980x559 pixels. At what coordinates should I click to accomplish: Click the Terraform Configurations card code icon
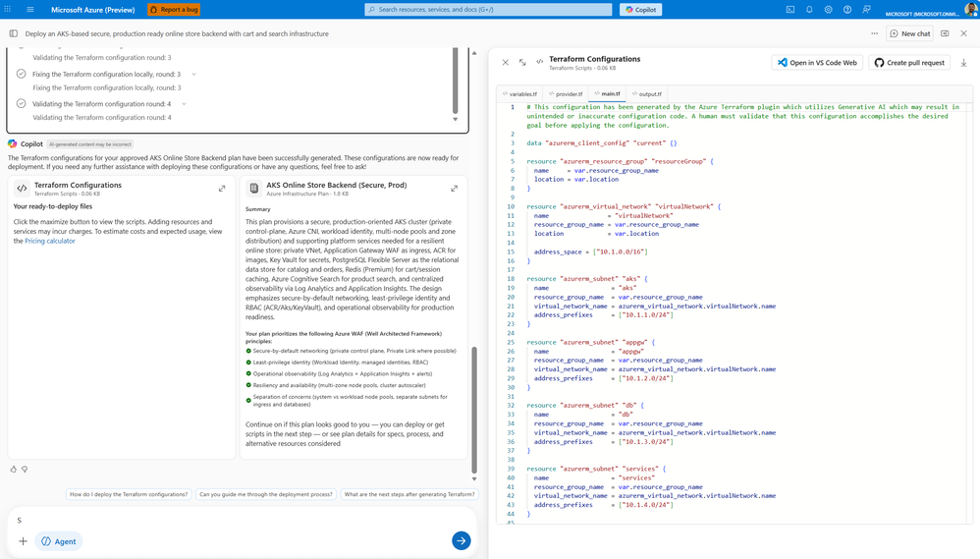pos(22,189)
